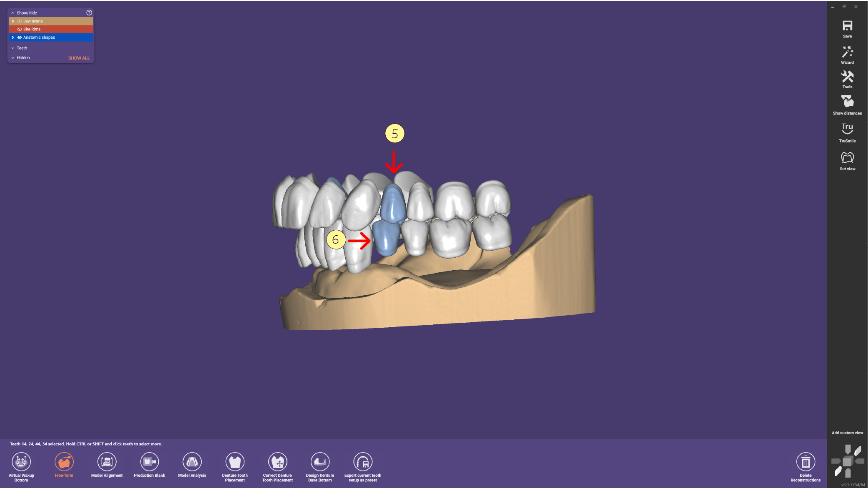
Task: Expand the Hidden section
Action: 13,58
